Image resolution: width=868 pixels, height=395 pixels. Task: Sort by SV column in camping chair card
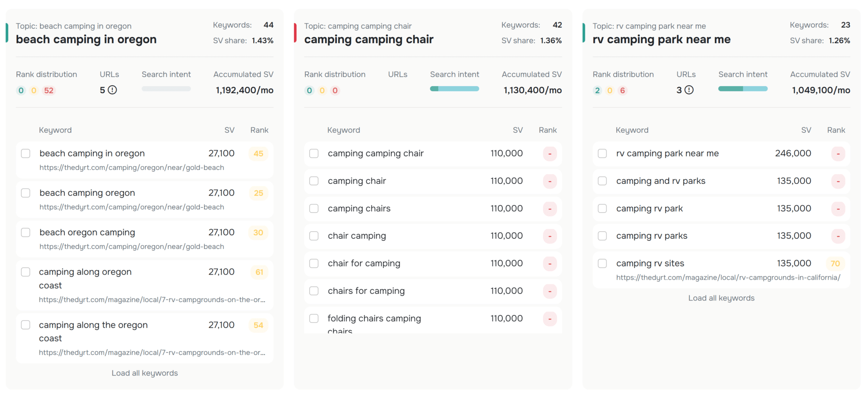(517, 130)
